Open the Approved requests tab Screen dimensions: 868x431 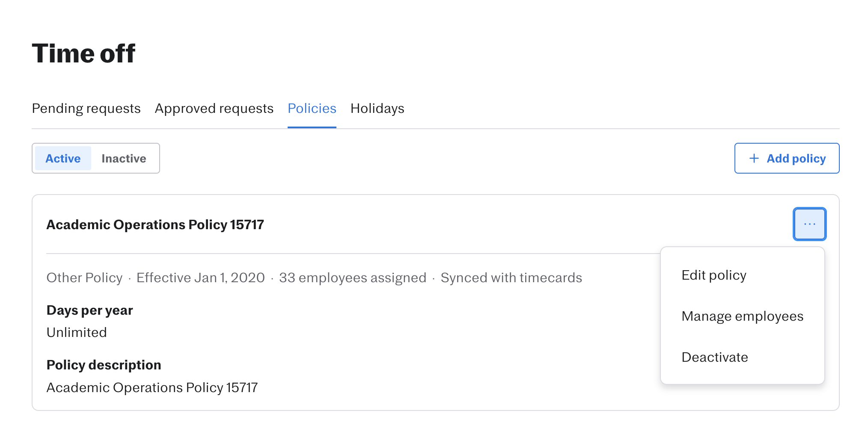click(214, 109)
